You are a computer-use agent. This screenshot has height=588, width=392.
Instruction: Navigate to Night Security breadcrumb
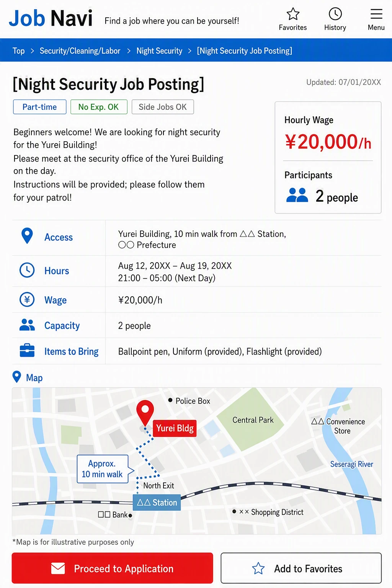[159, 51]
